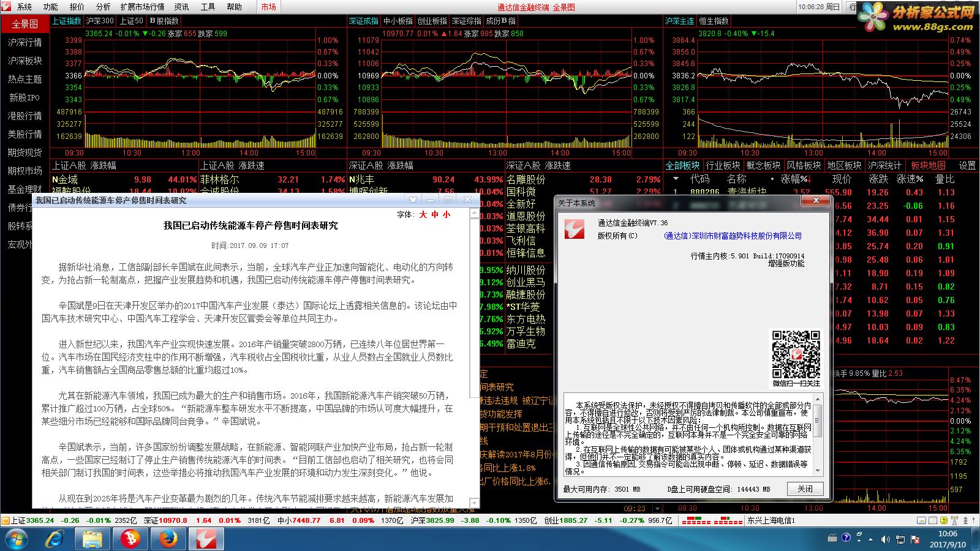The image size is (980, 551).
Task: Click the WeChat QR code image
Action: (x=796, y=354)
